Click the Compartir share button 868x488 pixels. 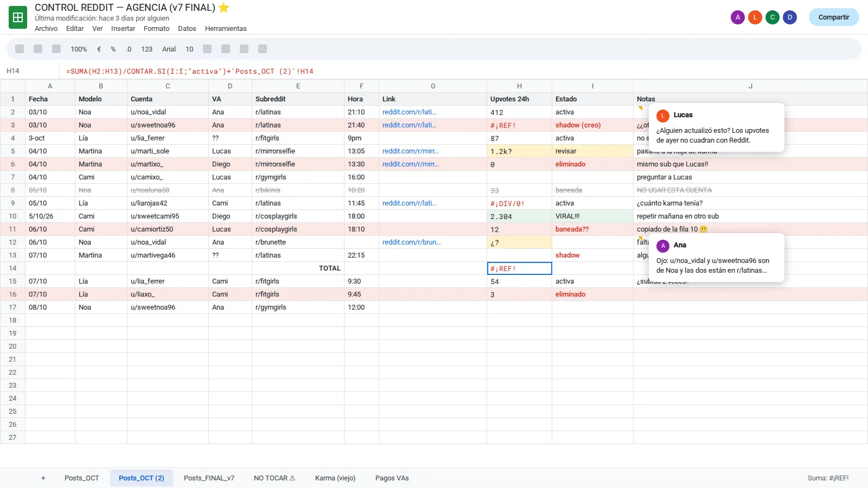[x=834, y=17]
